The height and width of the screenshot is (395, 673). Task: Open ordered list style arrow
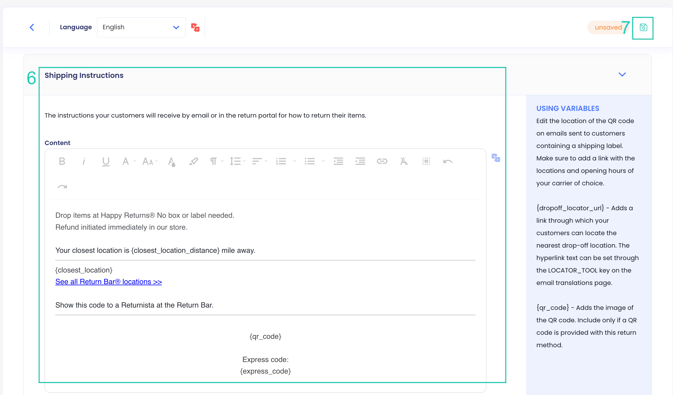click(294, 161)
